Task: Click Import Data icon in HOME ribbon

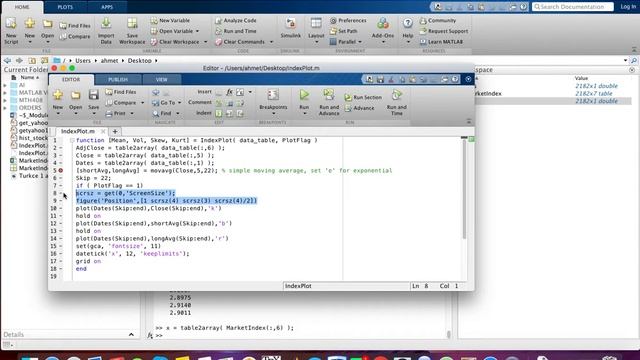Action: coord(106,24)
